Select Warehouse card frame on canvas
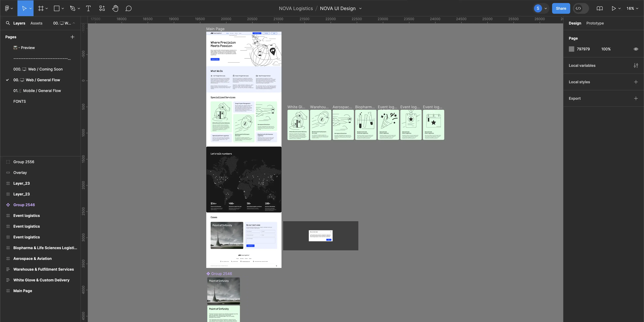The height and width of the screenshot is (322, 644). [320, 125]
